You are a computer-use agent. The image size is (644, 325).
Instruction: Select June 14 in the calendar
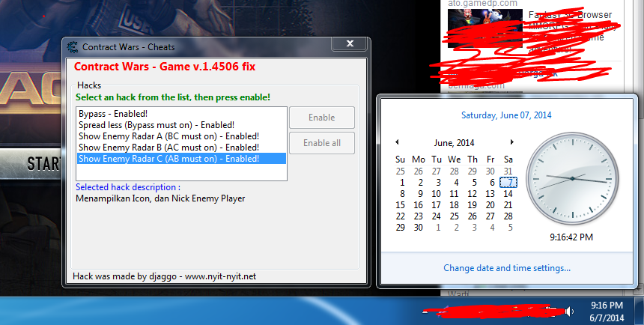(x=508, y=193)
